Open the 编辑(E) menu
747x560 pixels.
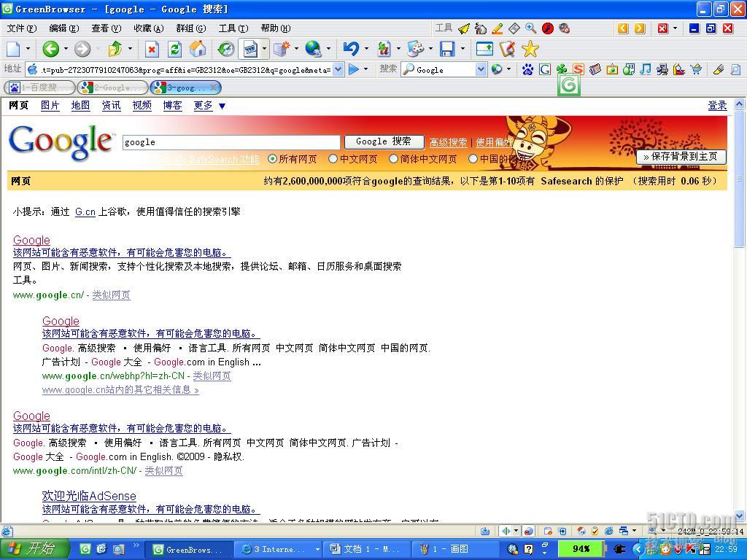click(x=64, y=28)
